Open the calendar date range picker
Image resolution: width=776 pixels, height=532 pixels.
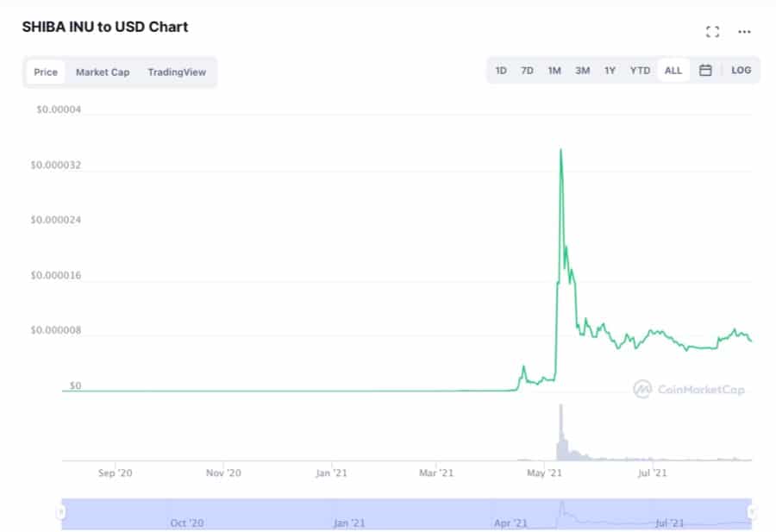705,71
